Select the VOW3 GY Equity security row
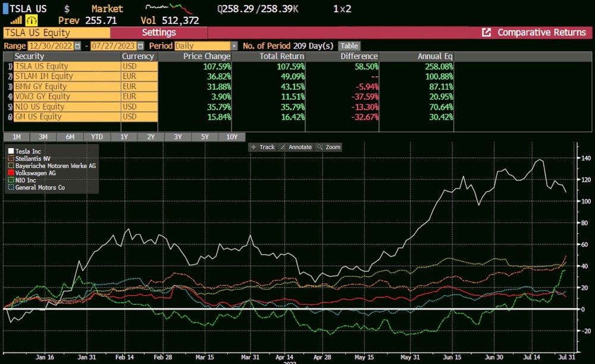Image resolution: width=595 pixels, height=364 pixels. [x=67, y=97]
